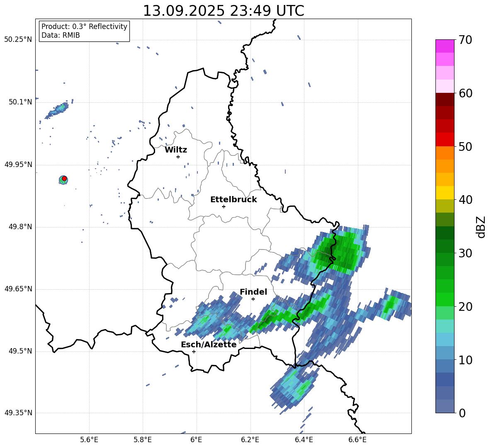491x448 pixels.
Task: Click the bright green band just above 20 dBZ
Action: 445,299
